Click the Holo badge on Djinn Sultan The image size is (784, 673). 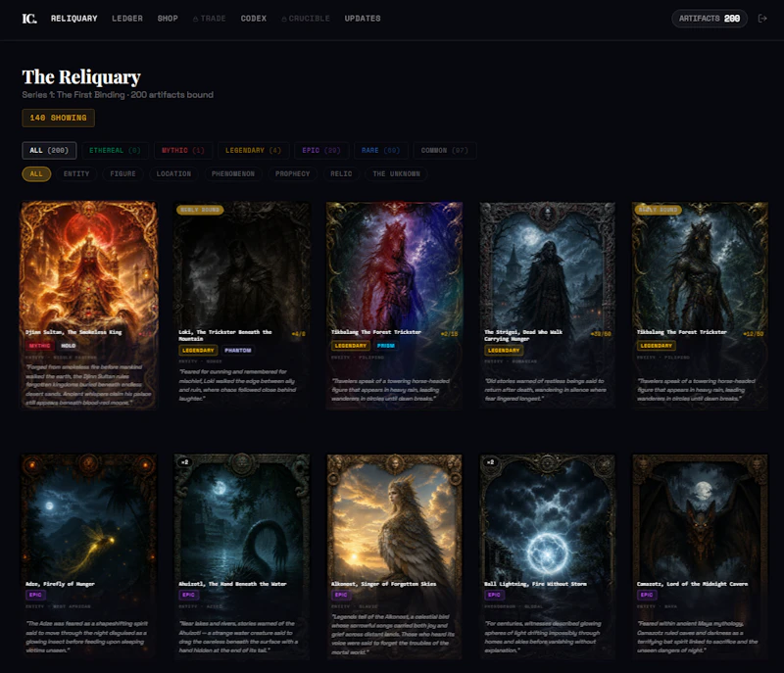pos(68,346)
